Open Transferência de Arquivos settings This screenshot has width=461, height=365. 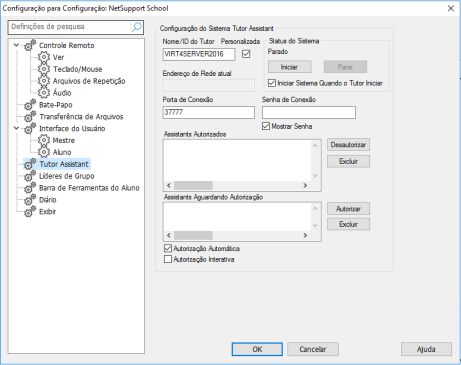[81, 117]
